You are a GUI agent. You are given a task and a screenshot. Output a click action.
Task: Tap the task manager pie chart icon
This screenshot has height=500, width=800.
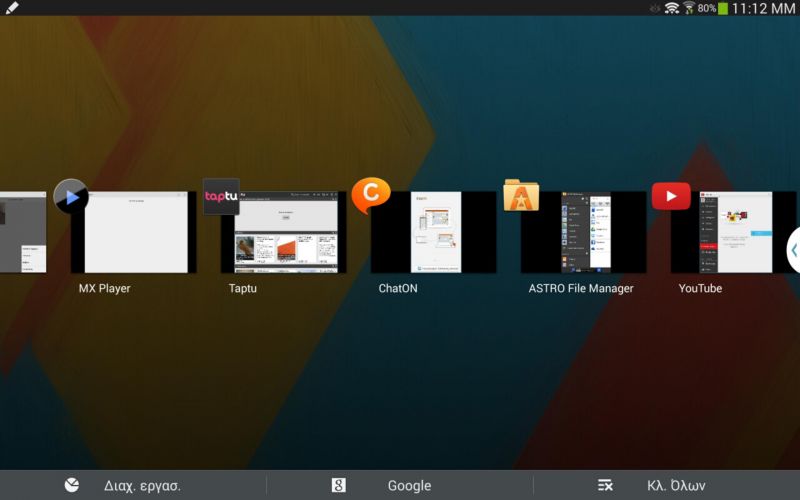click(x=72, y=485)
